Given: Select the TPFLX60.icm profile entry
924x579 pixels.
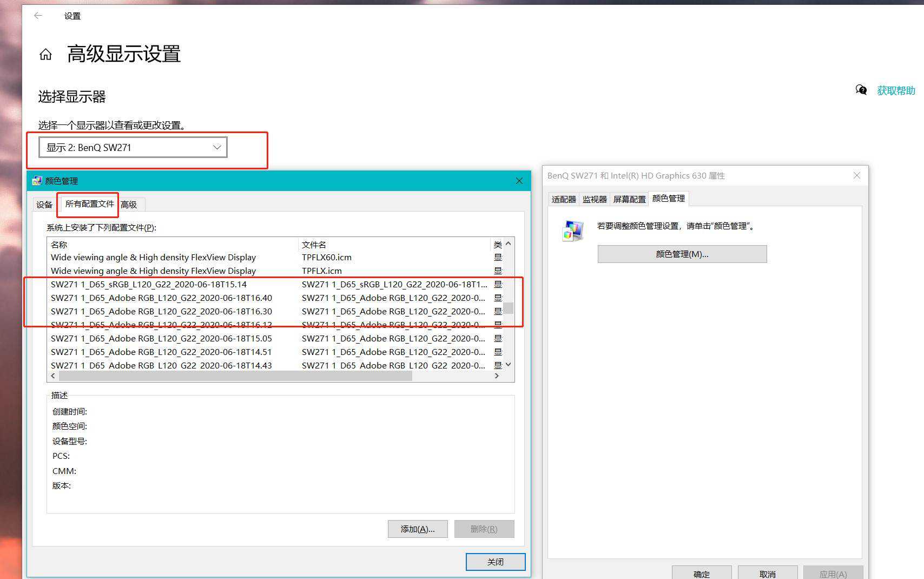Looking at the screenshot, I should [x=326, y=257].
